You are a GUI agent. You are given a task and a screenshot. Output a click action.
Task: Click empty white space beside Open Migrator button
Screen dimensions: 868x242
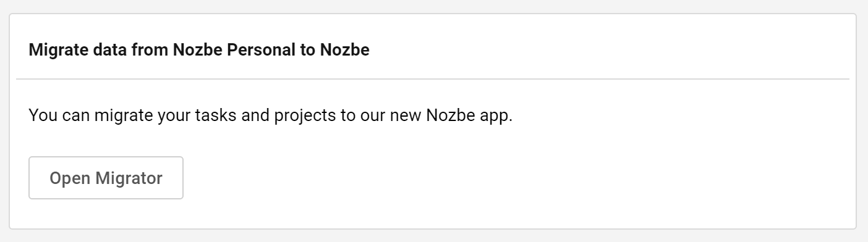[495, 178]
